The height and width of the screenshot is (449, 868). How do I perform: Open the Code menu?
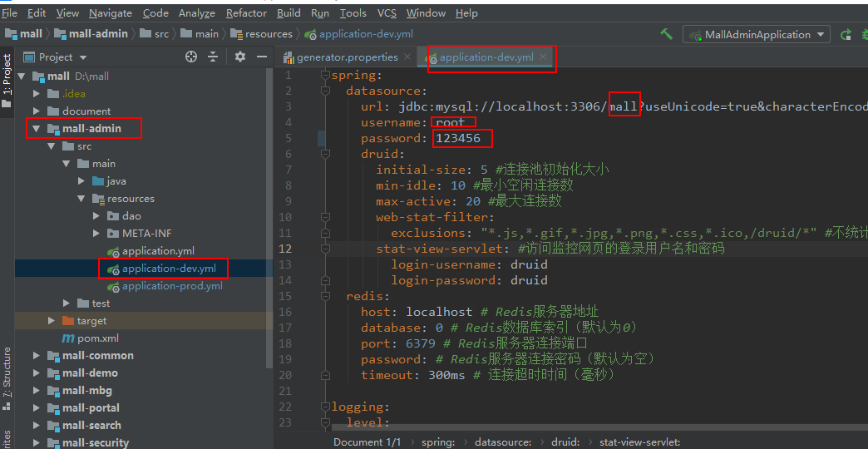(x=155, y=12)
